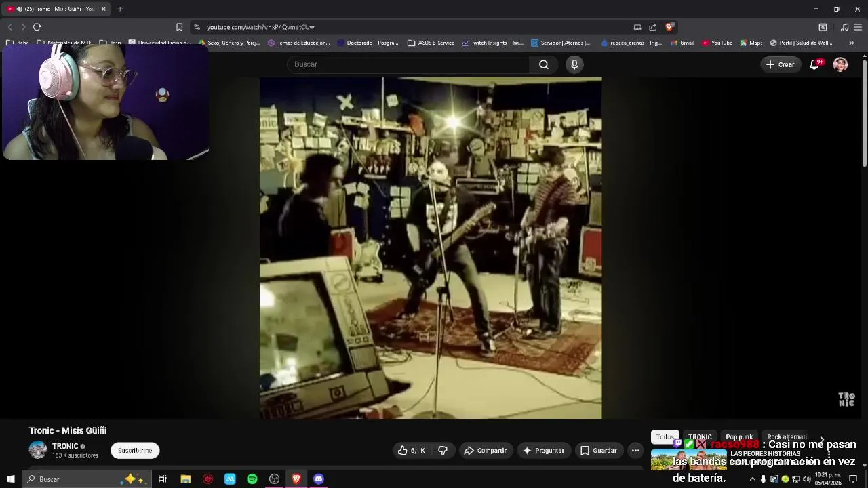Click the YouTube search magnifier button

click(543, 64)
